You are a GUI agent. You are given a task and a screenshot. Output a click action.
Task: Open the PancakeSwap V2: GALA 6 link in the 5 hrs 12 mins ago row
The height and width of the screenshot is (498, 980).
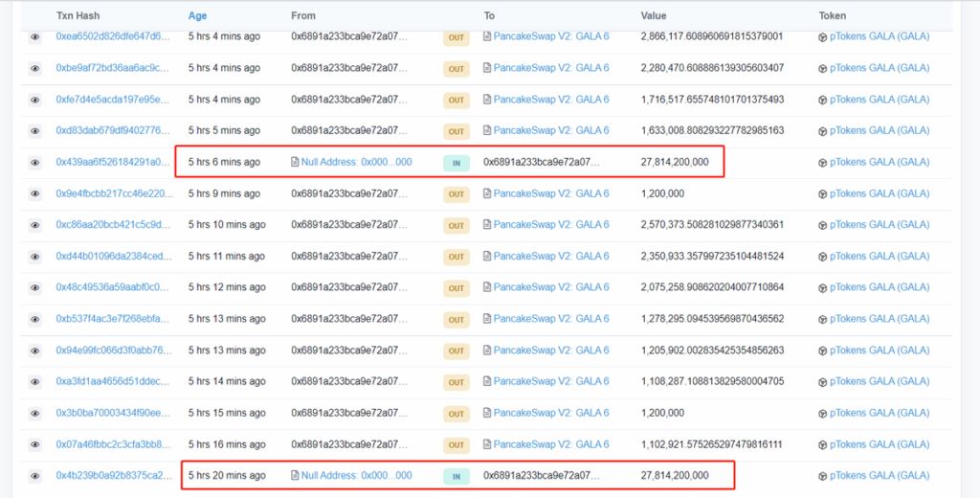click(x=551, y=287)
